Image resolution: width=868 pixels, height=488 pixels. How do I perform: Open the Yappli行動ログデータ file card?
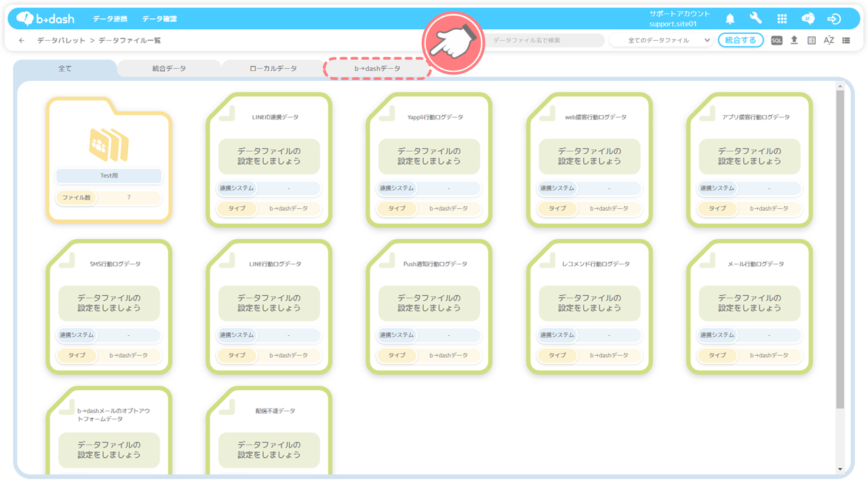[x=429, y=159]
